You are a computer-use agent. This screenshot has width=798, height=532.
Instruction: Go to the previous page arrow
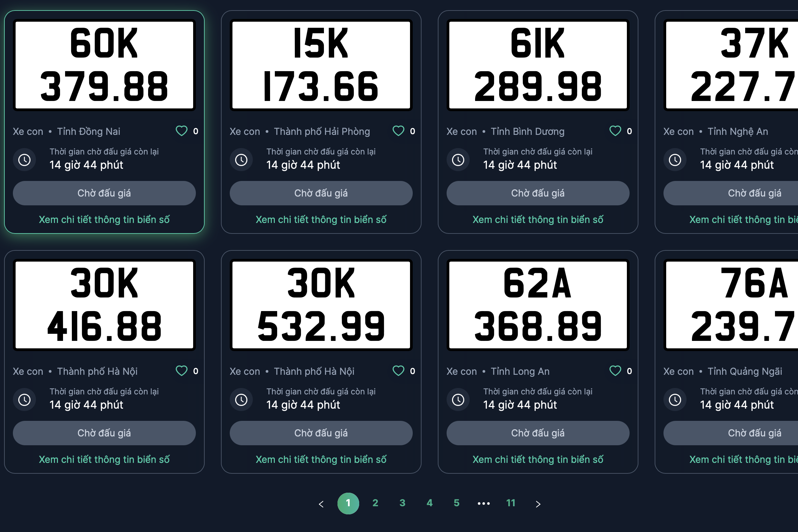click(x=321, y=504)
